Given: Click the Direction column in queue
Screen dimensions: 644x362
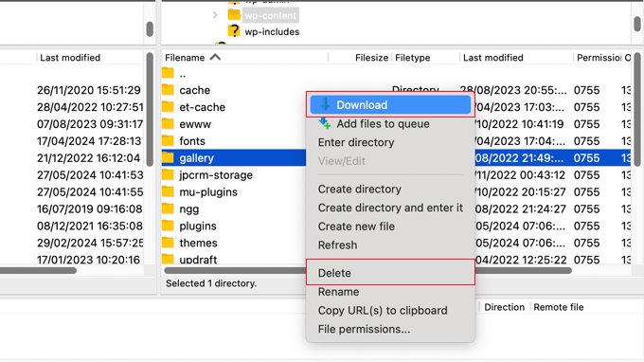Looking at the screenshot, I should 505,307.
